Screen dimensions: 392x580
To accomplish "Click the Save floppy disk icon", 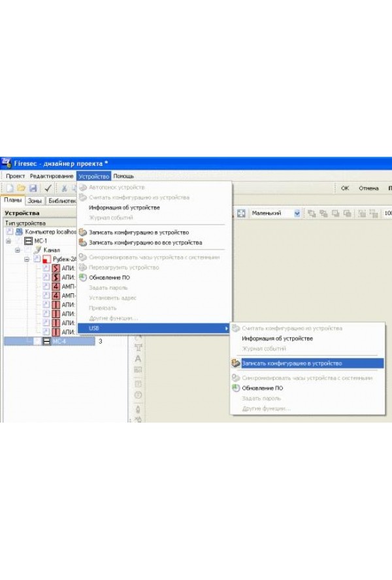I will [x=32, y=188].
